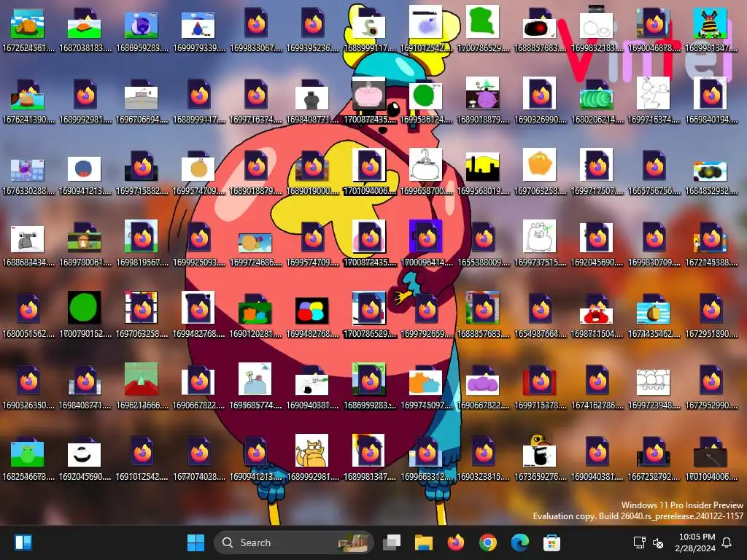Launch Google Chrome from the taskbar

(x=487, y=542)
